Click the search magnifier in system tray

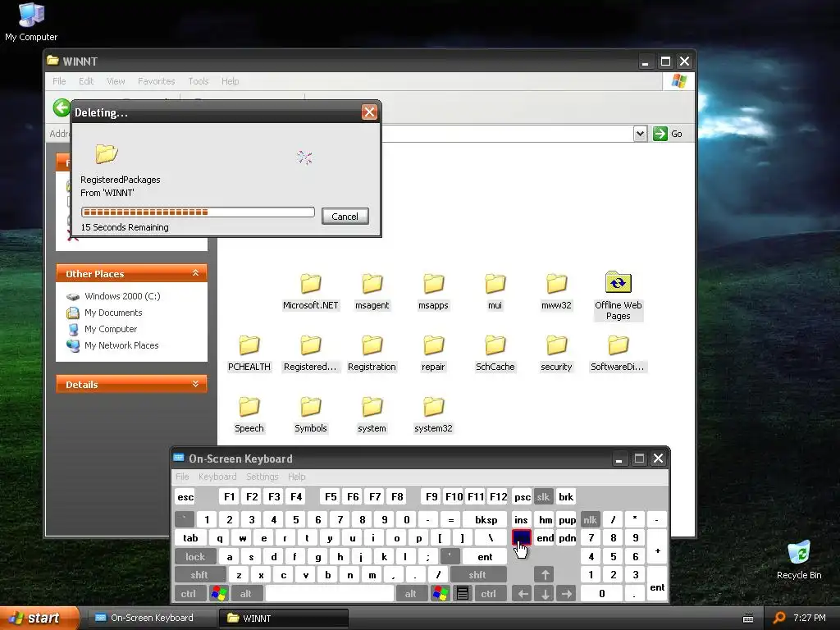(779, 618)
